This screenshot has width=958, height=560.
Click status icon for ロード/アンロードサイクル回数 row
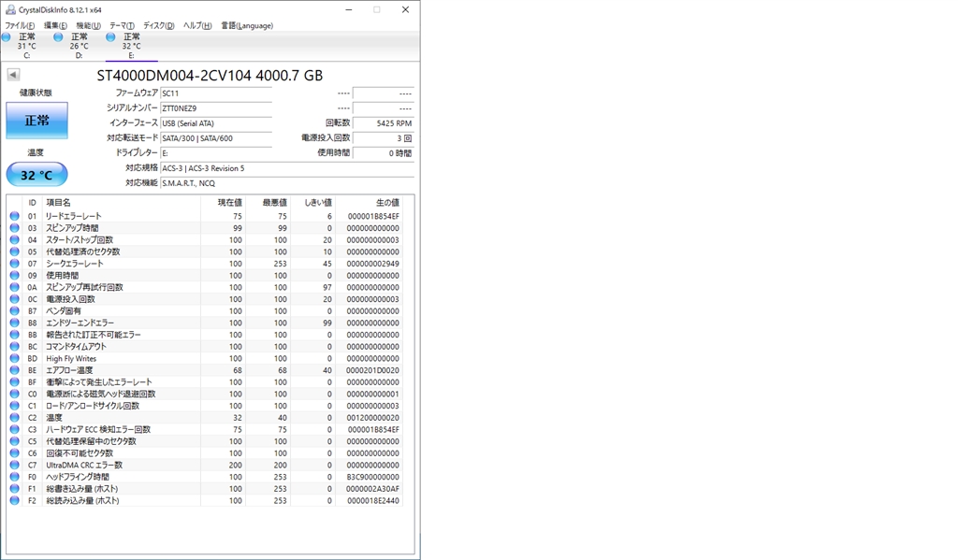(15, 406)
